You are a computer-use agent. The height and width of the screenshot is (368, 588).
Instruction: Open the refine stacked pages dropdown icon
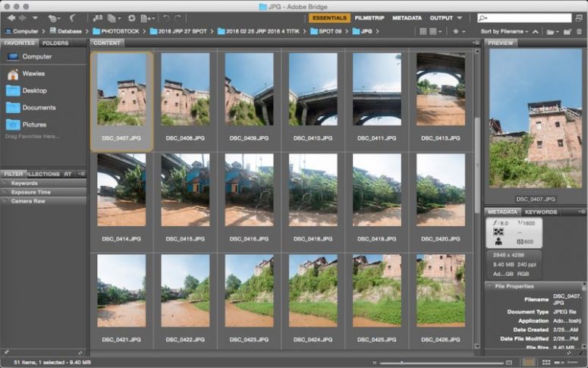pyautogui.click(x=114, y=17)
